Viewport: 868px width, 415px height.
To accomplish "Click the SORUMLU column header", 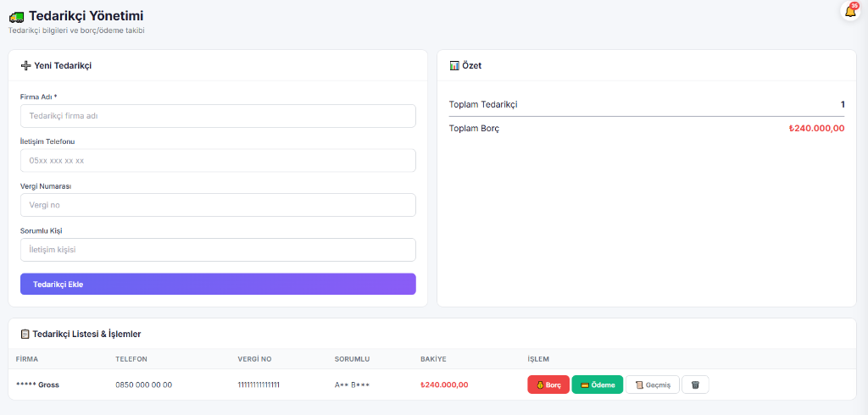I will coord(352,359).
